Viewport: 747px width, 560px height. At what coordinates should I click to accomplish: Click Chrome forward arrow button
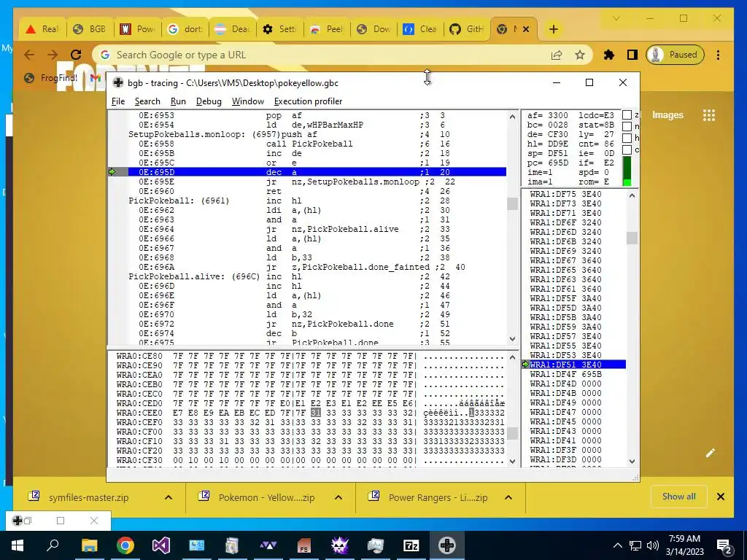pyautogui.click(x=53, y=55)
